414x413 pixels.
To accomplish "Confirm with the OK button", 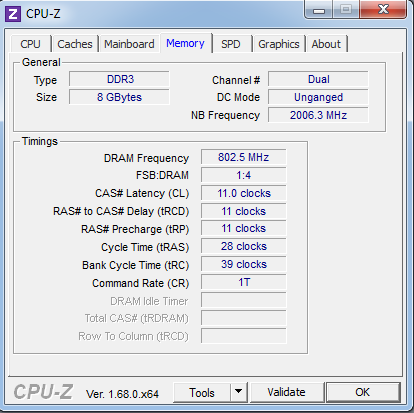I will tap(363, 392).
